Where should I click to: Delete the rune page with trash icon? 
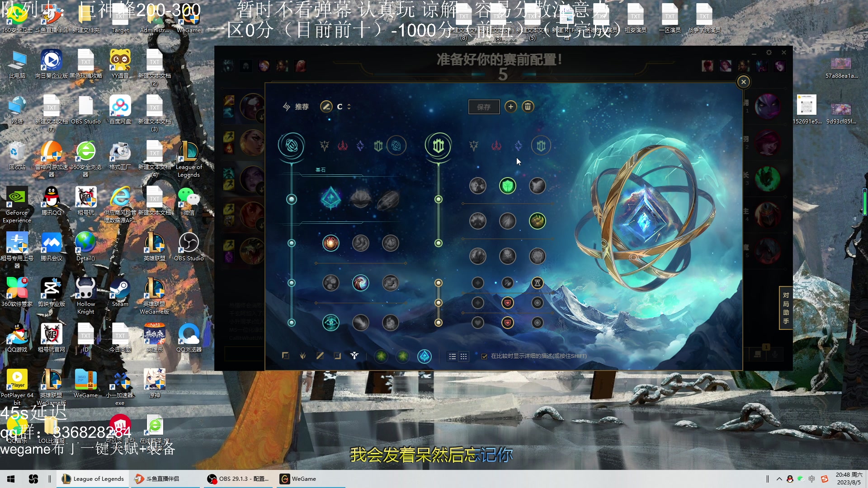point(528,107)
